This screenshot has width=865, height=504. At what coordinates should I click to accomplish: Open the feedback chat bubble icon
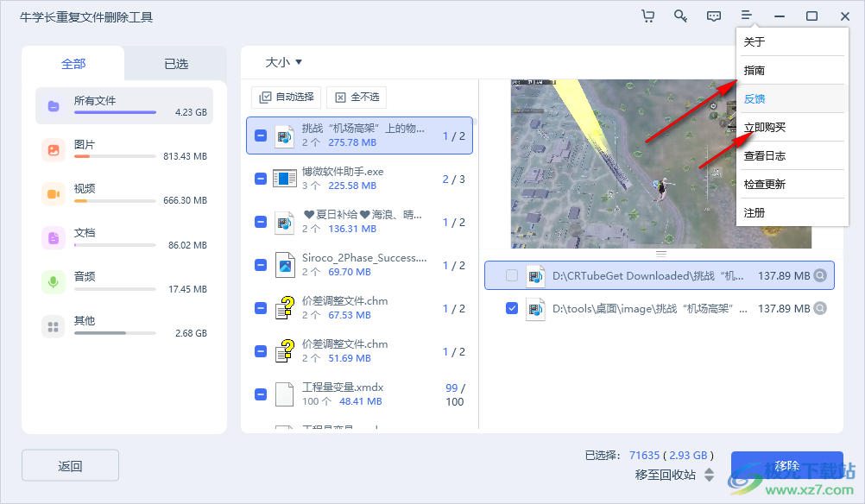click(714, 16)
